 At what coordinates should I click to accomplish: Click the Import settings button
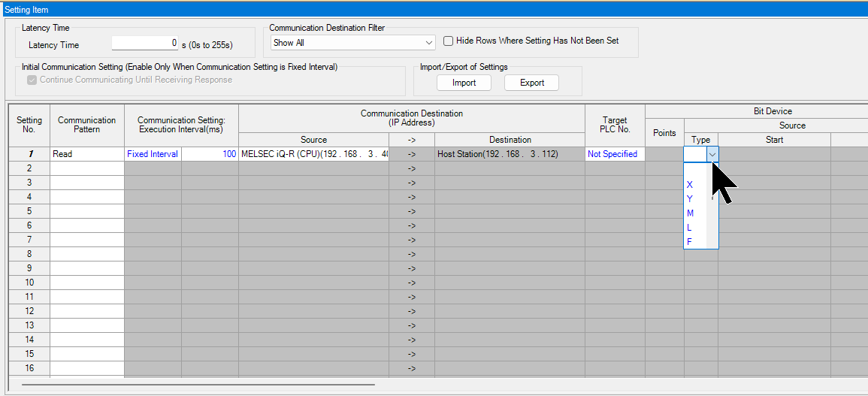[x=464, y=83]
